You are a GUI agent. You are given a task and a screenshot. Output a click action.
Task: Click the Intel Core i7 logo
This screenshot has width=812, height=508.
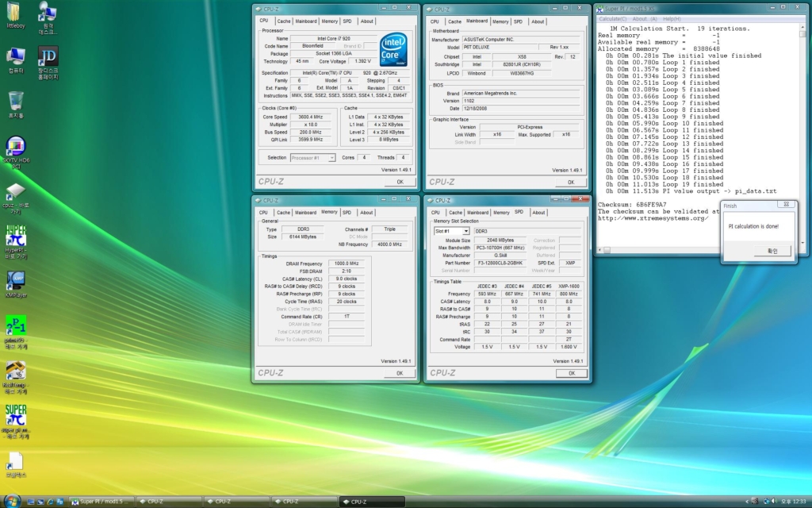tap(393, 50)
